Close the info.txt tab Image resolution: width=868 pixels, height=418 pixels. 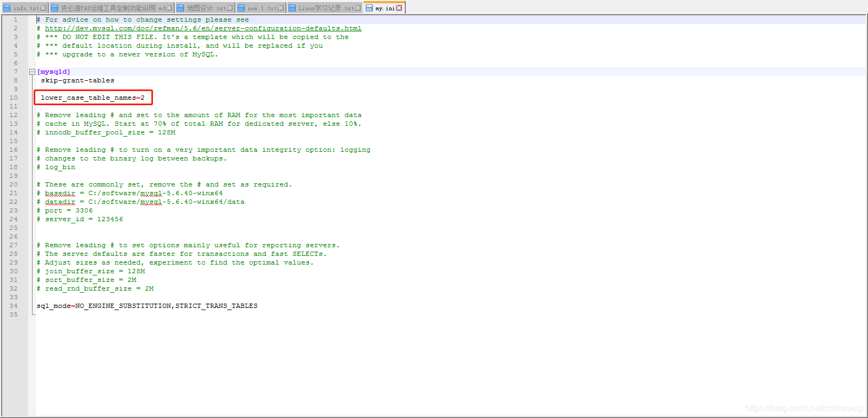coord(43,8)
